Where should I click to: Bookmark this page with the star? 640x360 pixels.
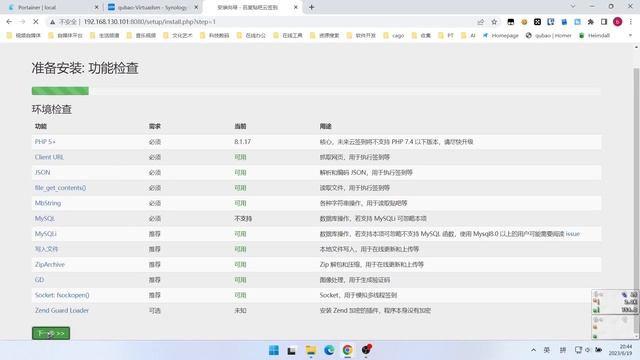(494, 22)
